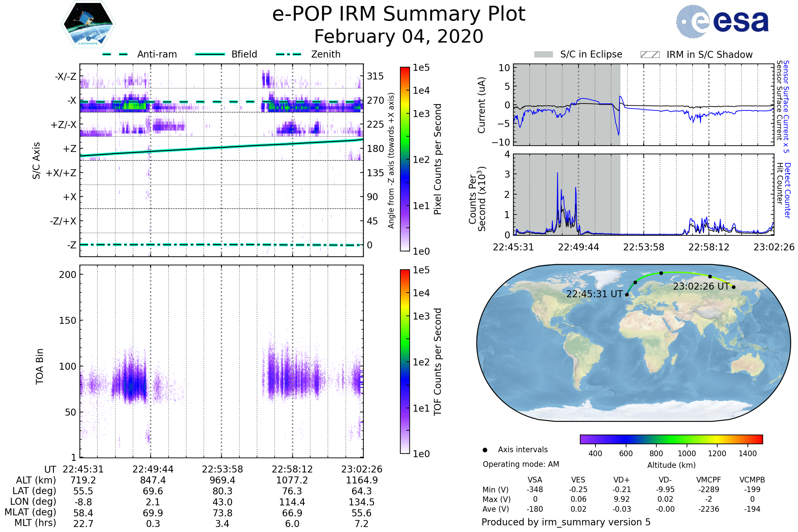
Task: Click the Operating mode: AM text
Action: 520,464
